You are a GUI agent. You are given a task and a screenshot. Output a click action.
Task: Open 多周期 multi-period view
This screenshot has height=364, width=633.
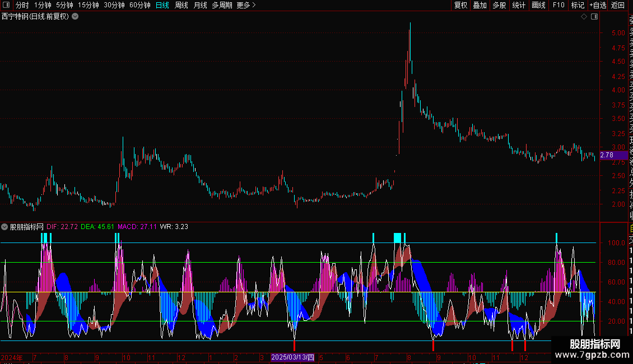pos(222,5)
